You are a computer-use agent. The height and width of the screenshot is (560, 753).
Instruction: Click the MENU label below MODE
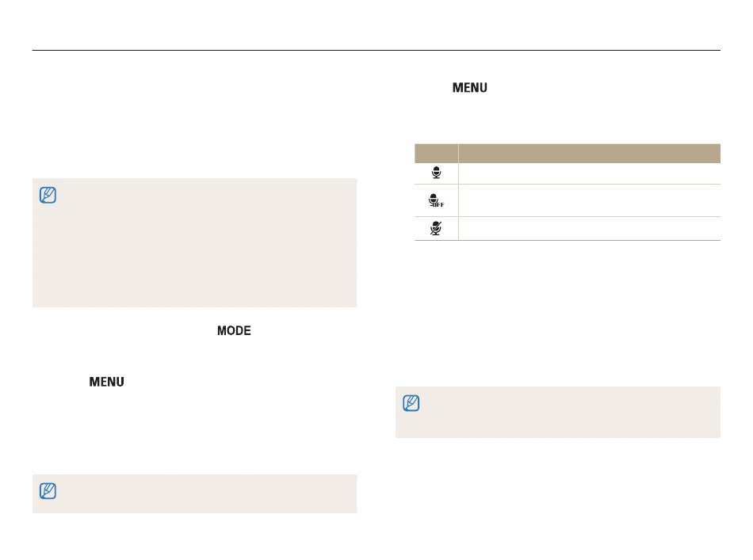(107, 382)
